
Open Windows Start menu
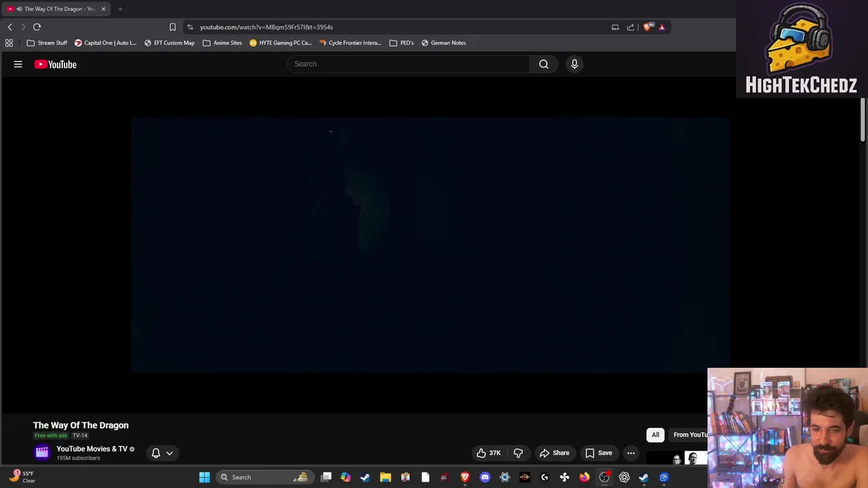tap(204, 477)
